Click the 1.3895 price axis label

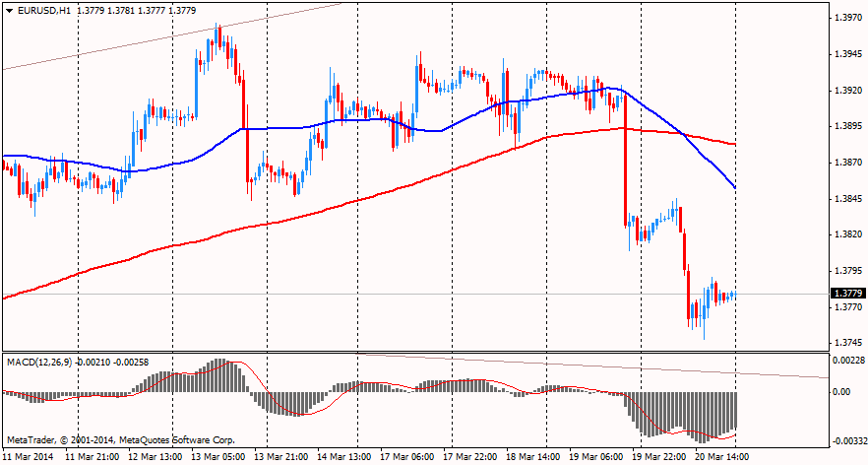click(847, 126)
